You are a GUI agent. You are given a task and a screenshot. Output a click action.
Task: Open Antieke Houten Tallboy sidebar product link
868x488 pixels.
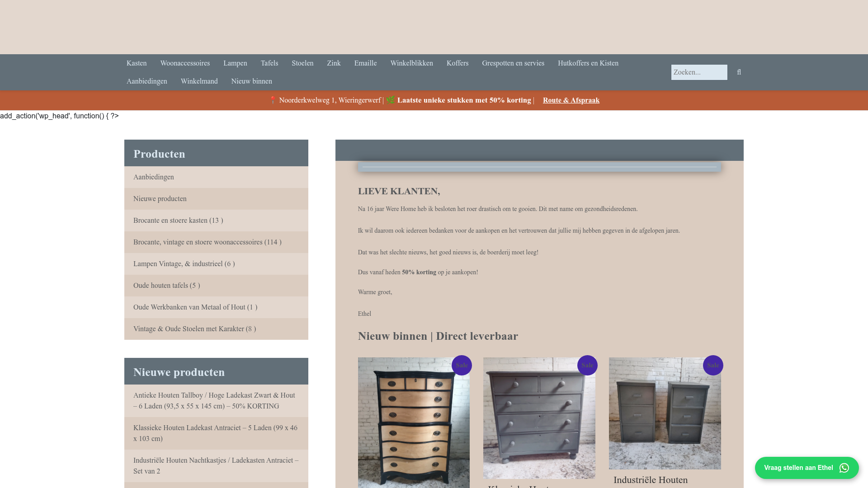(x=216, y=401)
